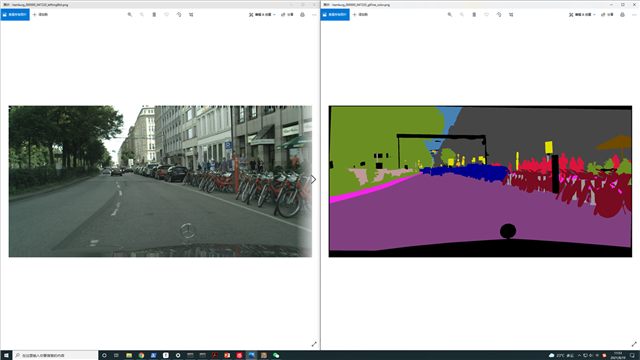This screenshot has height=360, width=640.
Task: Zoom in on the segmentation image window
Action: pos(450,15)
